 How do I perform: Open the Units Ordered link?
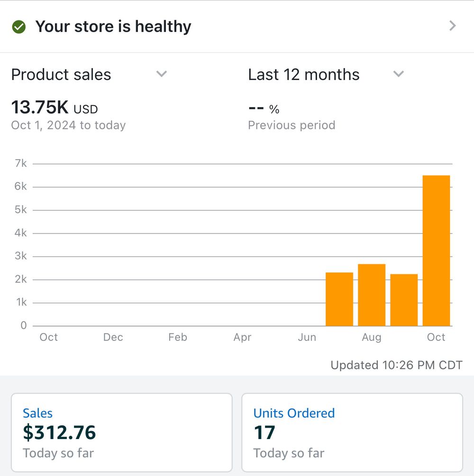pyautogui.click(x=294, y=413)
